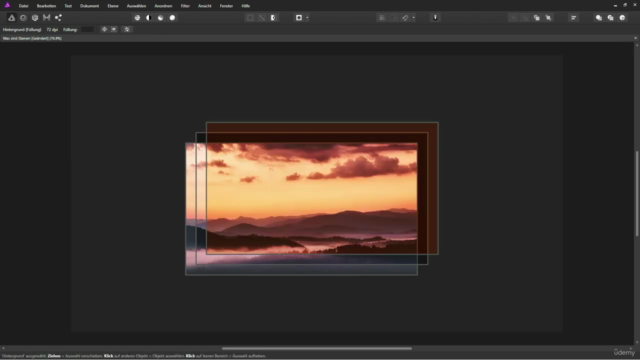Click the Deselect toolbar icon
Screen dimensions: 640x360
(x=262, y=18)
